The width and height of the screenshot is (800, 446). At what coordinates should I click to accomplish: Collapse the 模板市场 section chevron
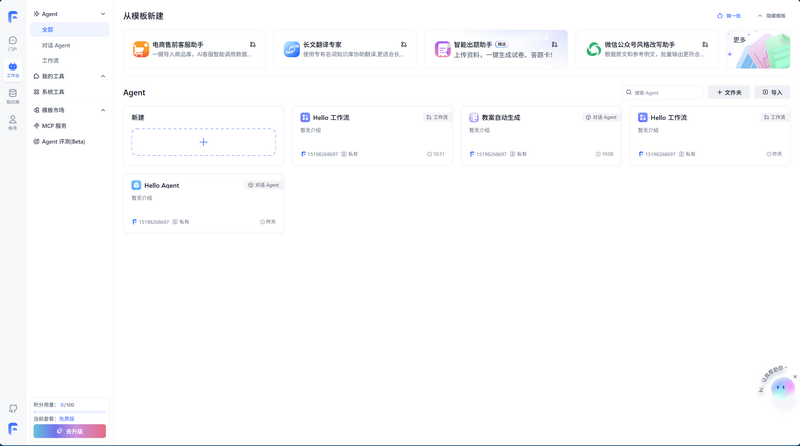103,110
